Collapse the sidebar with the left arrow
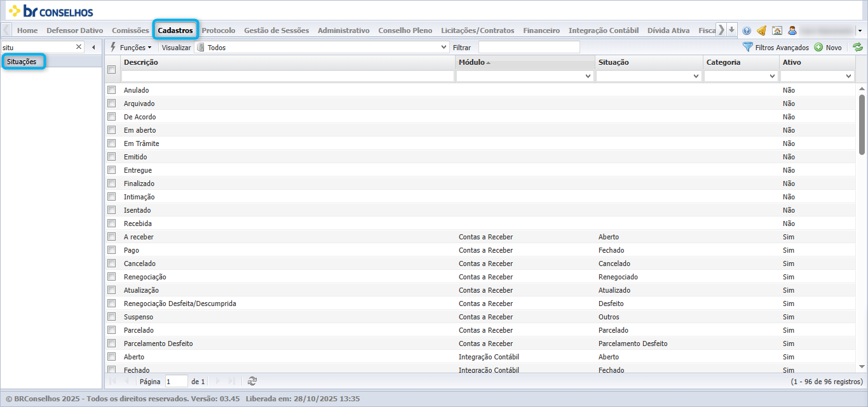Image resolution: width=868 pixels, height=407 pixels. coord(94,47)
